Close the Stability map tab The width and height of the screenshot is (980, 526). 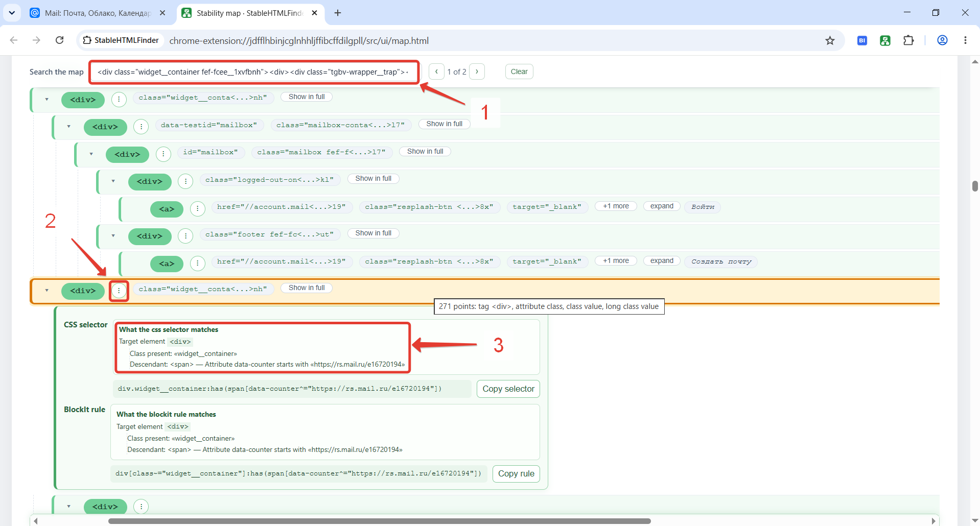tap(315, 13)
